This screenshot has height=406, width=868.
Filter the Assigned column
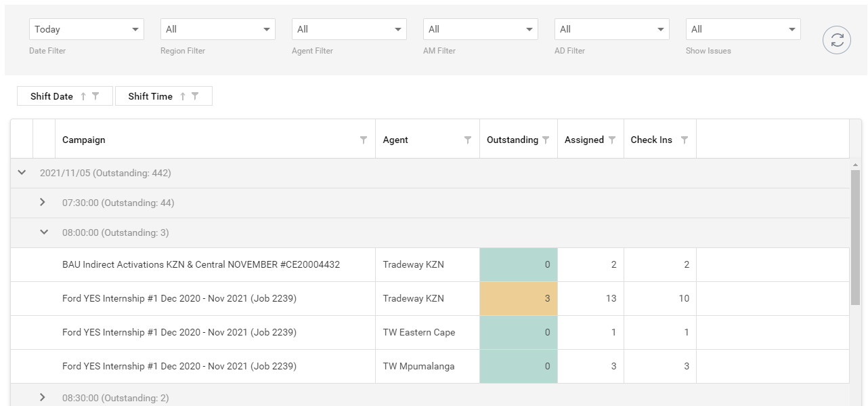(613, 139)
